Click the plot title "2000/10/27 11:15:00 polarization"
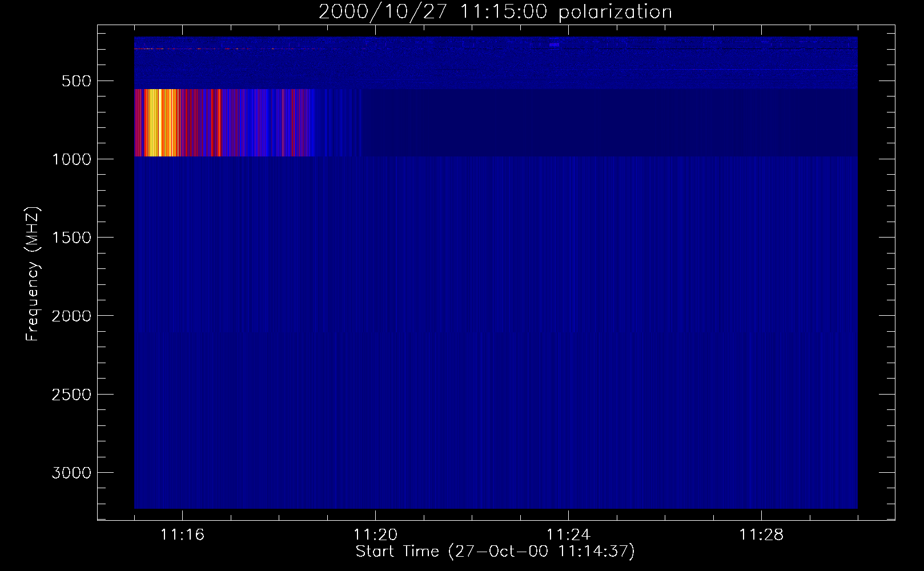Screen dimensions: 924x571 495,11
